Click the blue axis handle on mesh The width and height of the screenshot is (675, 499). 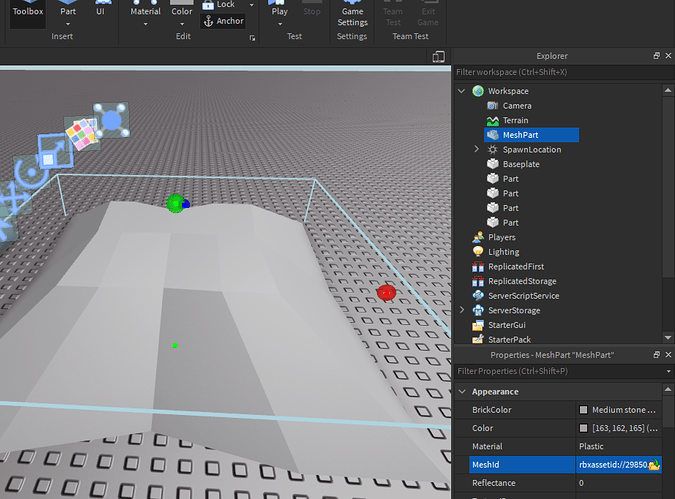(186, 205)
